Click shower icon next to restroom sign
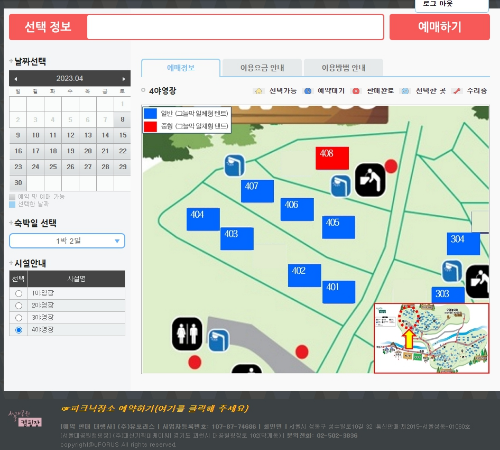The image size is (500, 450). click(218, 340)
